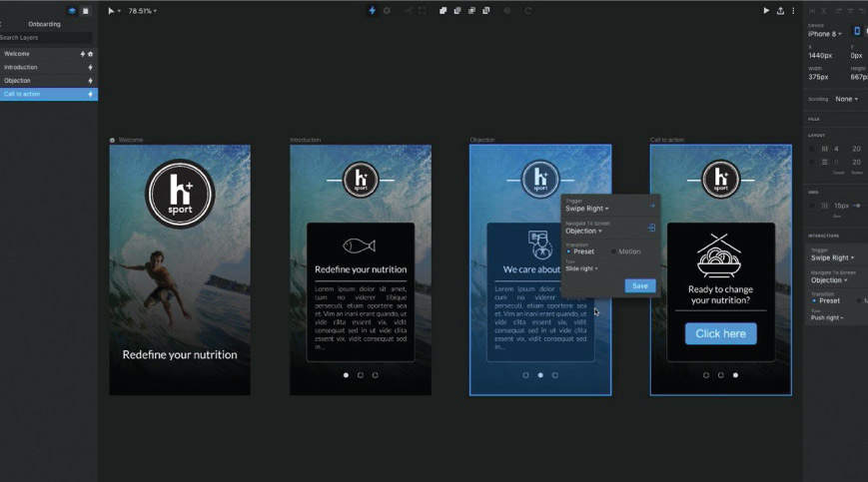The width and height of the screenshot is (868, 482).
Task: Click the Save button in interaction popup
Action: click(x=640, y=285)
